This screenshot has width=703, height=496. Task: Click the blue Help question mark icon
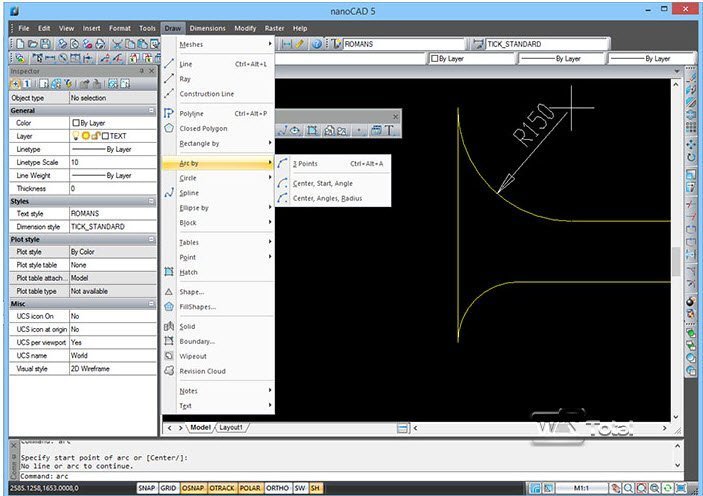317,44
